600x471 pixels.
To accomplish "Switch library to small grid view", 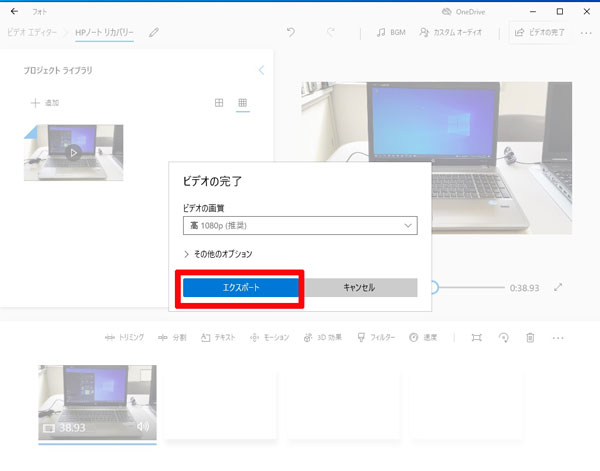I will (x=243, y=103).
